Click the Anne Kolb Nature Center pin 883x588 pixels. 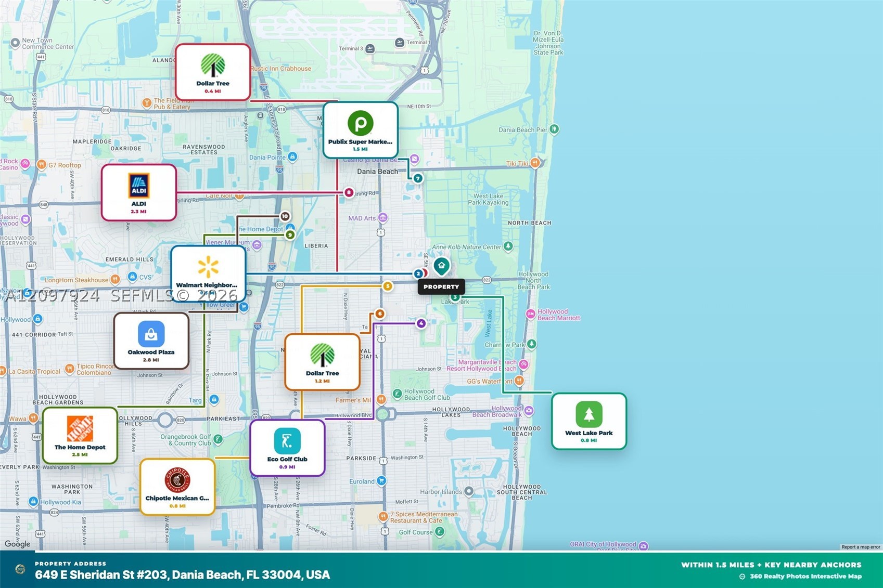[508, 246]
